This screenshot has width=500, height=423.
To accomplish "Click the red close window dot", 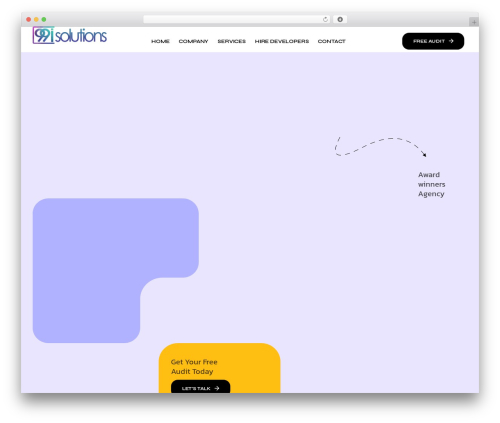I will [x=29, y=19].
